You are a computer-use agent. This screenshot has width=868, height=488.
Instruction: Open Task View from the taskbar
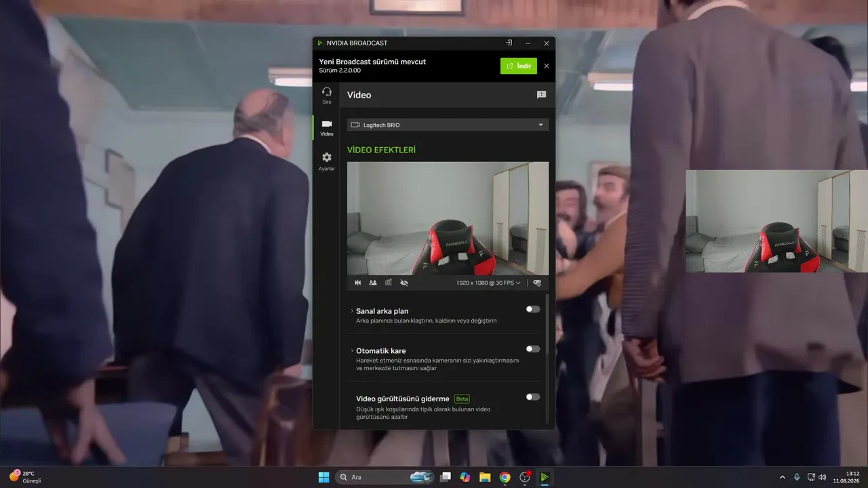pyautogui.click(x=446, y=477)
